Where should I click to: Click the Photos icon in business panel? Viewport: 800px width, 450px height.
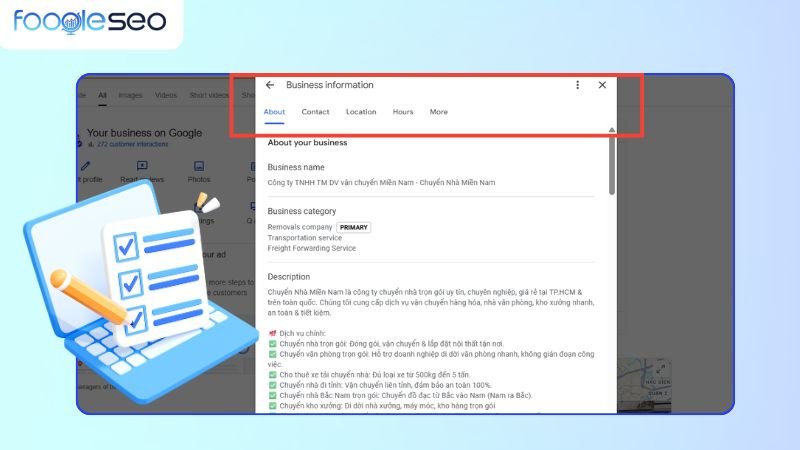pos(199,166)
